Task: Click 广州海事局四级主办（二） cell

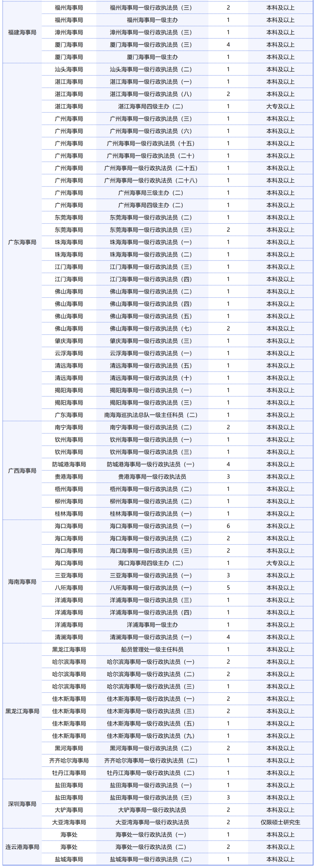Action: (x=152, y=205)
